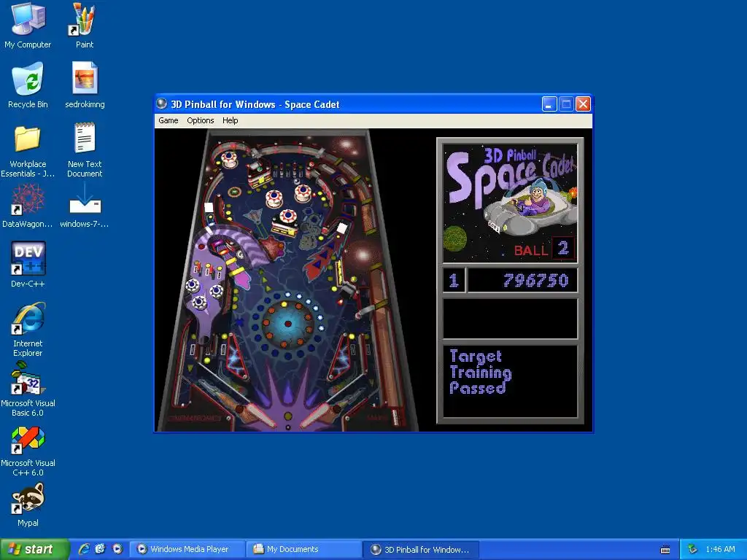Click the Space Cadet logo image
The image size is (747, 560).
tap(510, 204)
